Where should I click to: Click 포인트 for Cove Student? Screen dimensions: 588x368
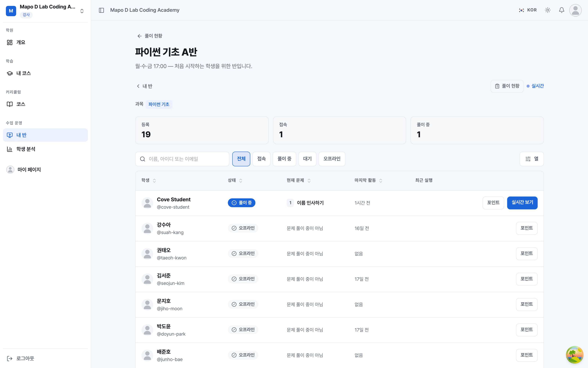(x=493, y=203)
